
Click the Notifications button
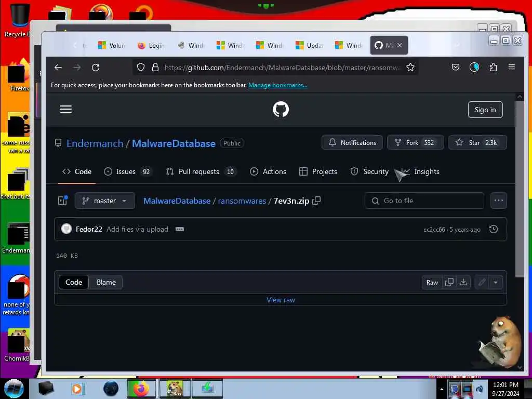(x=352, y=142)
